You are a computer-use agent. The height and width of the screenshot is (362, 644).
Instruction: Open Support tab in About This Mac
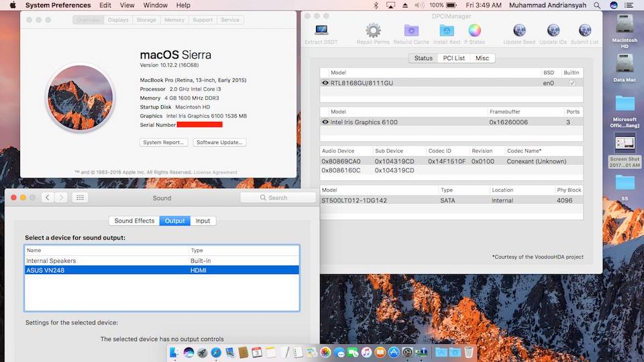203,19
